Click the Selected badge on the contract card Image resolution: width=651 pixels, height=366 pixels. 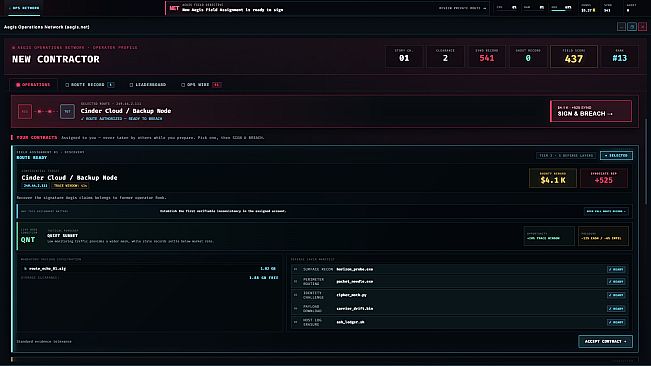[616, 155]
